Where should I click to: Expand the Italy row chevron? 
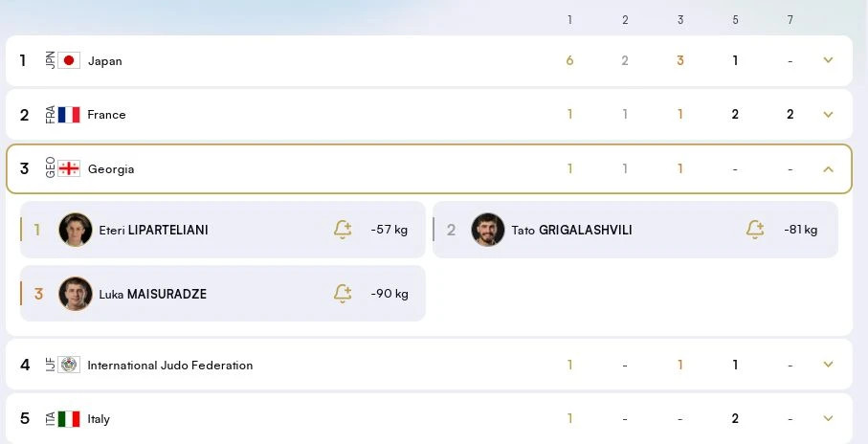828,418
